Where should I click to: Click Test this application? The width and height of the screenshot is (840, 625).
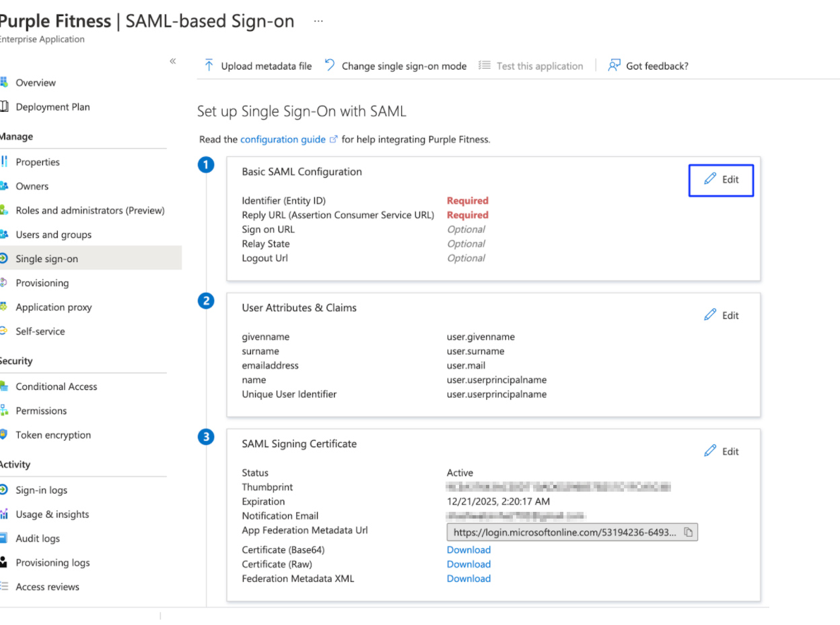(530, 66)
